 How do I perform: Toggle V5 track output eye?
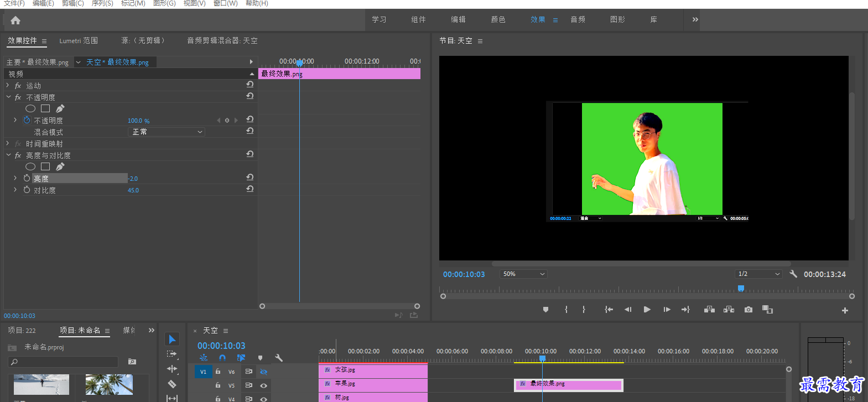click(x=264, y=385)
